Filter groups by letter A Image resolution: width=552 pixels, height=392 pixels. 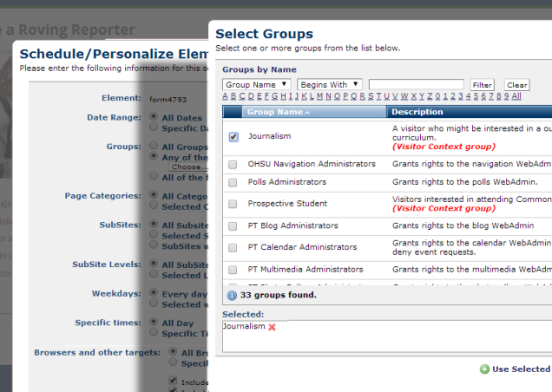click(x=225, y=96)
